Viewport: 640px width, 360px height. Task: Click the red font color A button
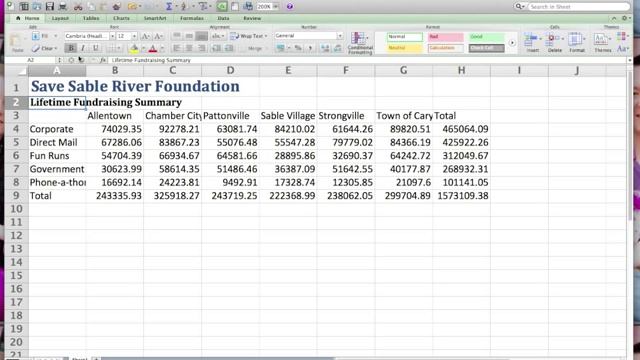153,49
